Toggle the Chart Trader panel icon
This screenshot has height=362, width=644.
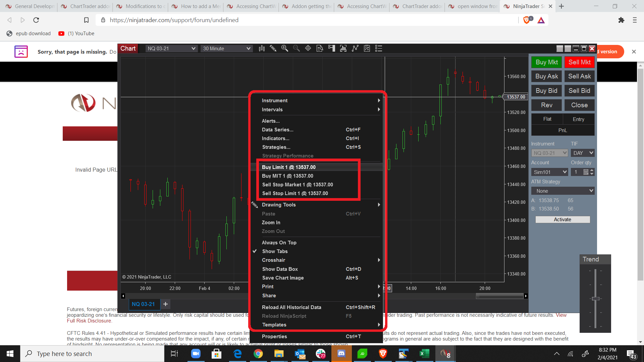[x=332, y=49]
